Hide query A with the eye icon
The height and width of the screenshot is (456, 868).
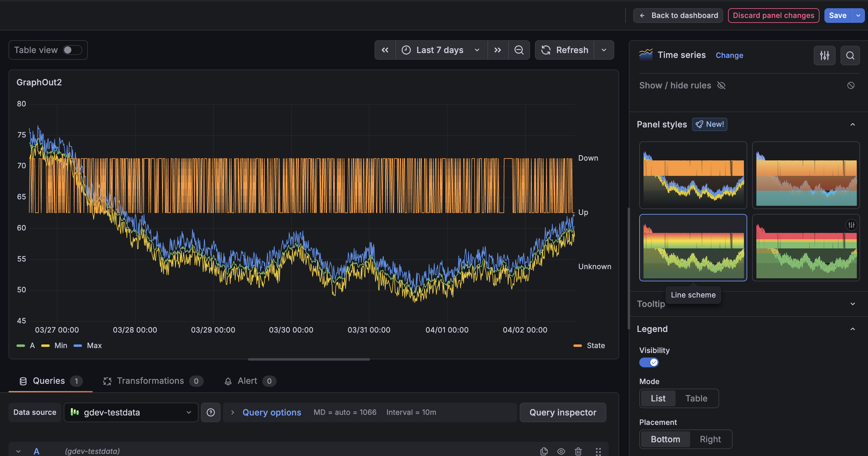[561, 451]
